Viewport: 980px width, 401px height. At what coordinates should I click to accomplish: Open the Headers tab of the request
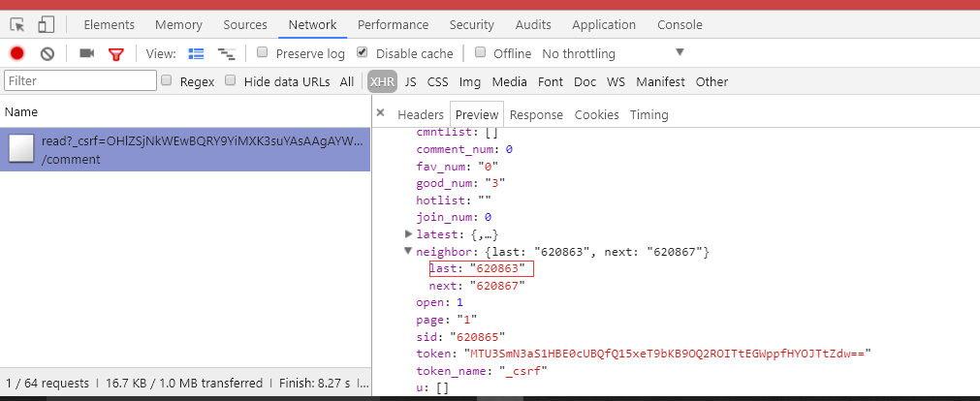point(421,115)
